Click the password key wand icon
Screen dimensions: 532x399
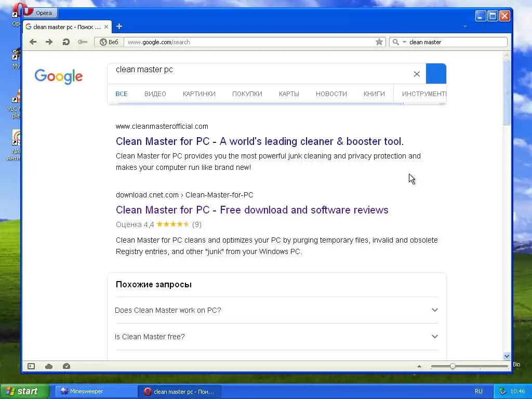coord(83,42)
